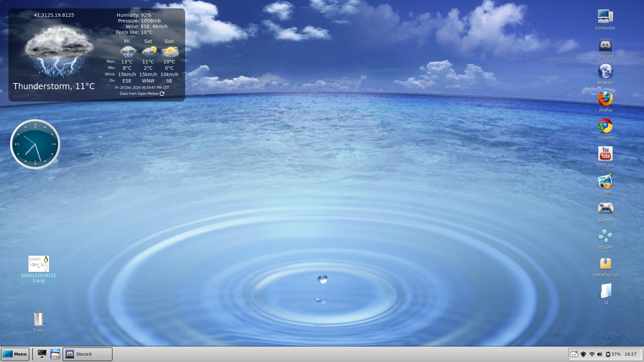Click the 'Wind: ESE, 6km/h' reading
This screenshot has width=644, height=362.
coord(147,26)
